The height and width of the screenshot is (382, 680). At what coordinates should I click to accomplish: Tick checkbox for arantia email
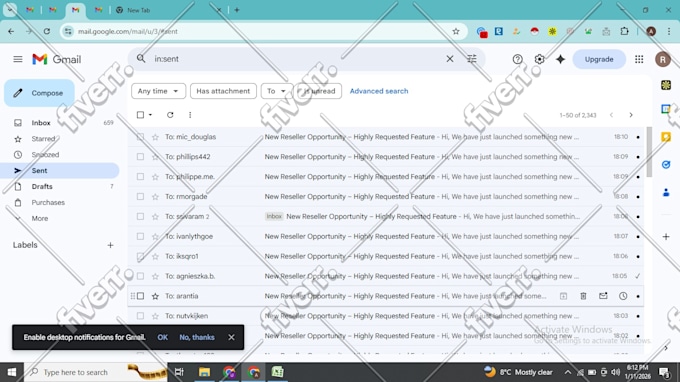pos(140,296)
